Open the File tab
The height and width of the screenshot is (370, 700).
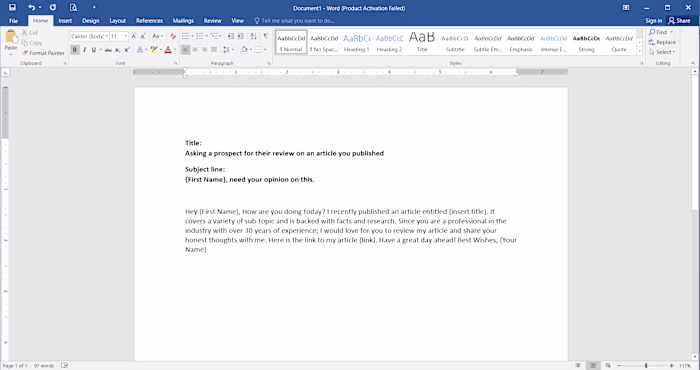click(x=13, y=21)
